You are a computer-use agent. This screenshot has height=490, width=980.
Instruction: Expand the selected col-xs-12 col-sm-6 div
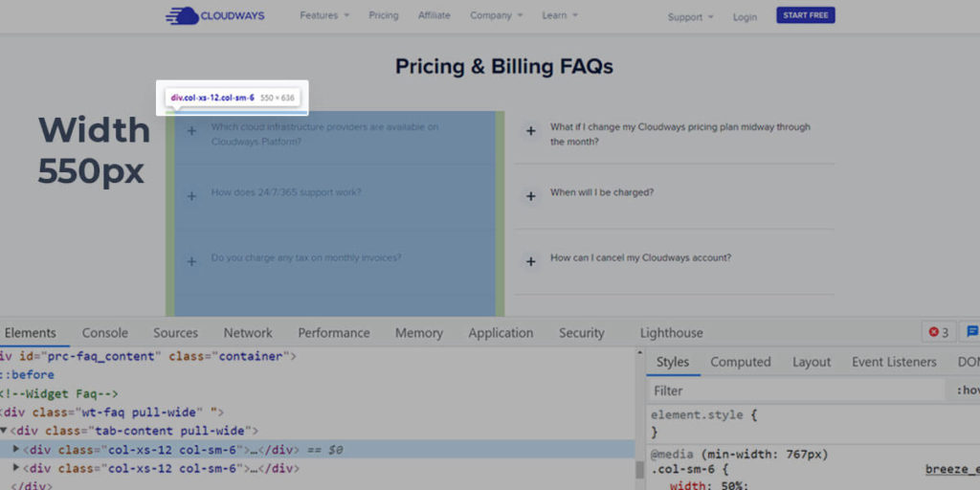(x=16, y=449)
